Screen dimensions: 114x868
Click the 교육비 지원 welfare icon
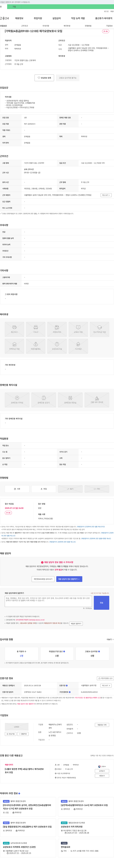[x=78, y=329]
